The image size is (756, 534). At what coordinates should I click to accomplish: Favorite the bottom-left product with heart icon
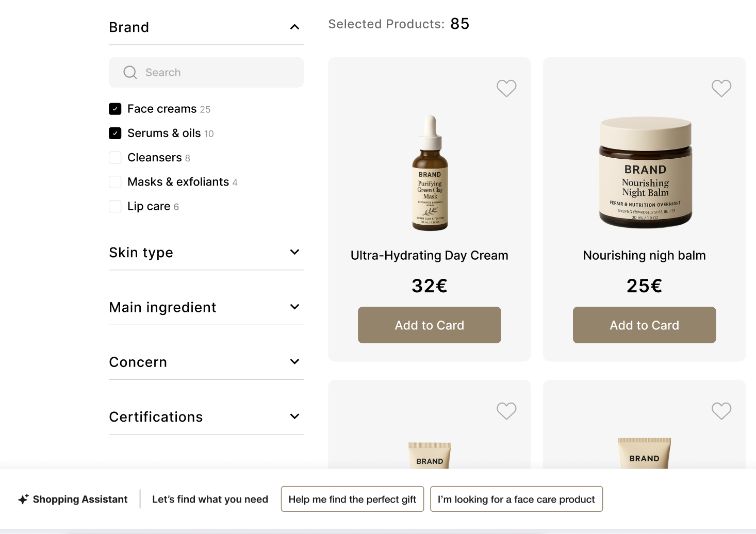506,411
